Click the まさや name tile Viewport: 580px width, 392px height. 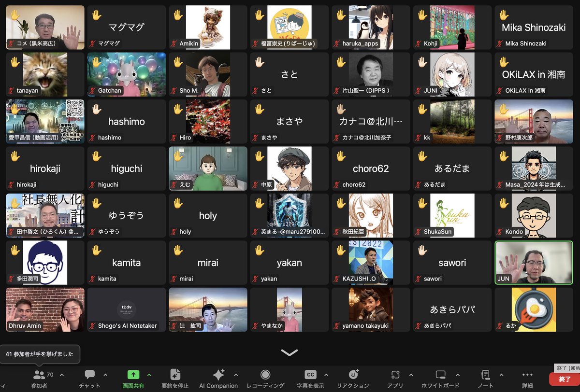[290, 122]
